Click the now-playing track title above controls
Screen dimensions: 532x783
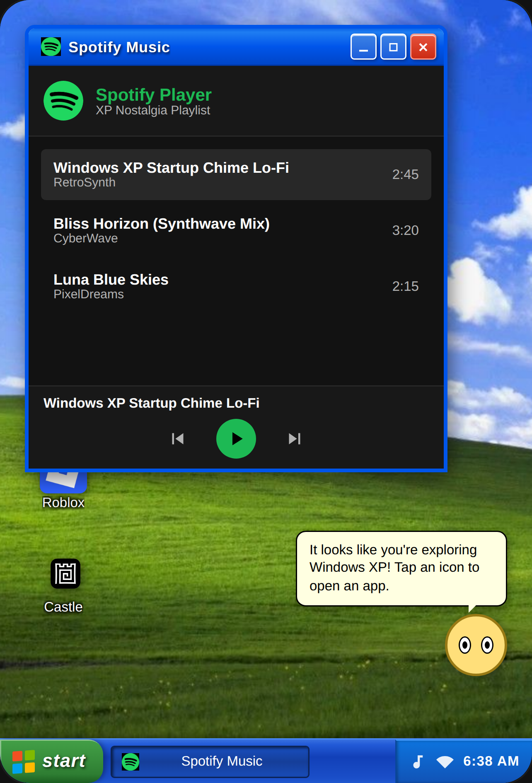pyautogui.click(x=152, y=403)
